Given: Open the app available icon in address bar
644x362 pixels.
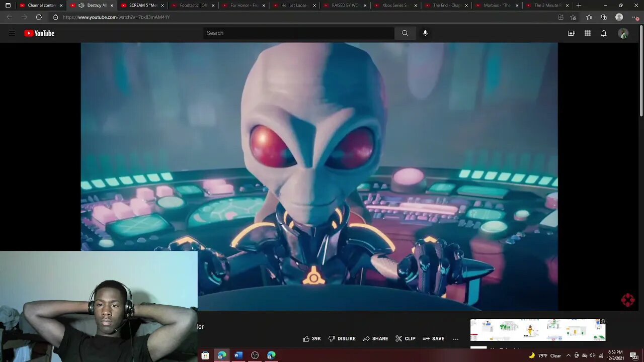Looking at the screenshot, I should coord(560,17).
